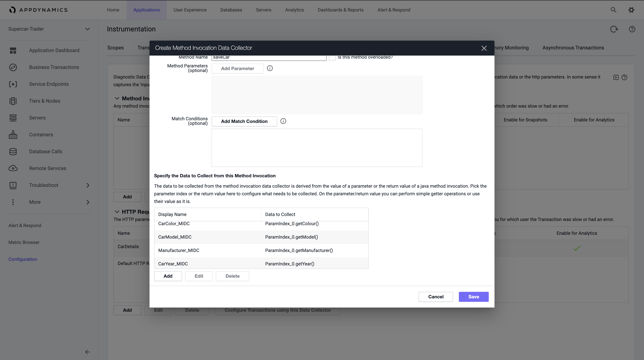
Task: Click inside the Method Name field
Action: pyautogui.click(x=269, y=58)
